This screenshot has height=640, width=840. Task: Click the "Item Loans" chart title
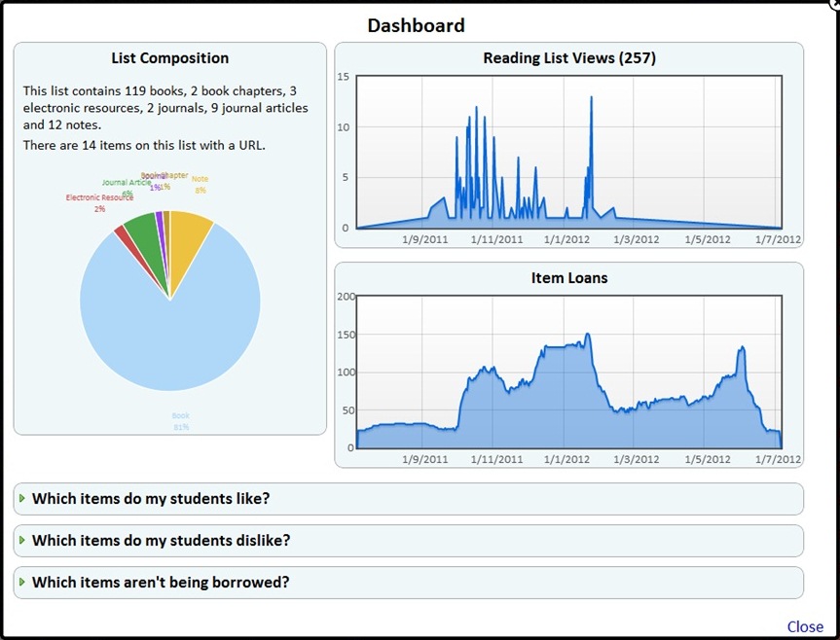tap(569, 278)
